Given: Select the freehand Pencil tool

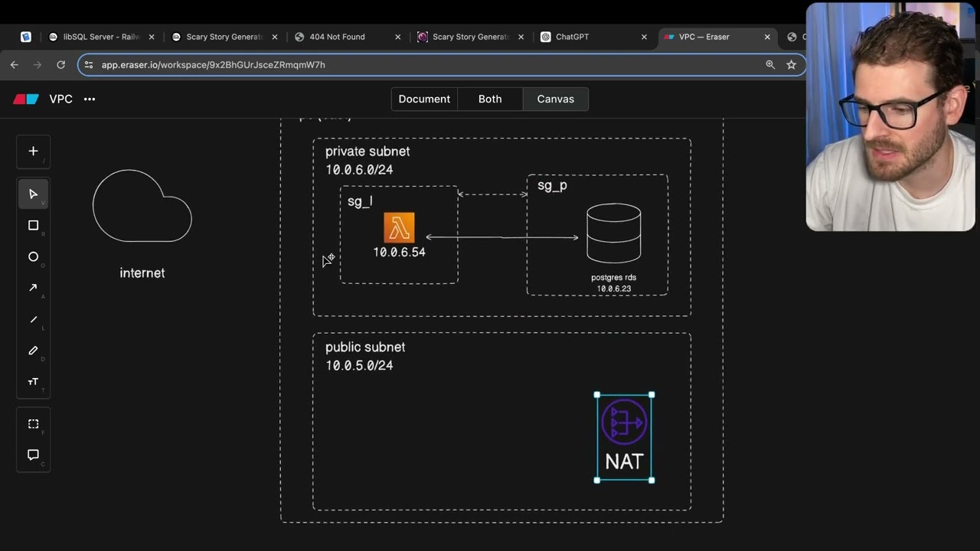Looking at the screenshot, I should (33, 350).
